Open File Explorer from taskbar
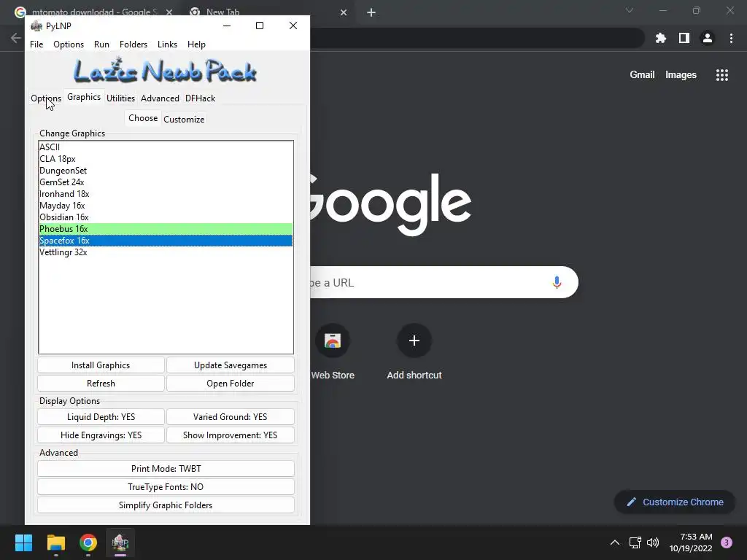 tap(55, 542)
